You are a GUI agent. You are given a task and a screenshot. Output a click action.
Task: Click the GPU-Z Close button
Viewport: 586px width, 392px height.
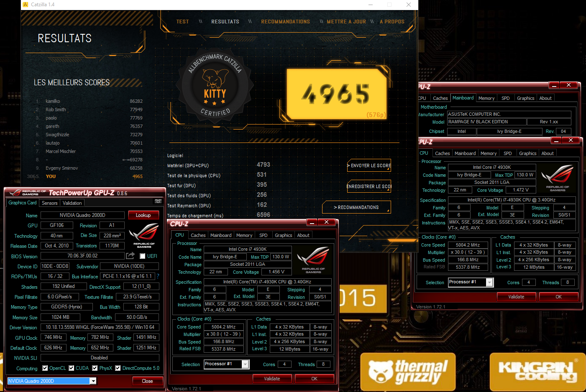[x=147, y=381]
